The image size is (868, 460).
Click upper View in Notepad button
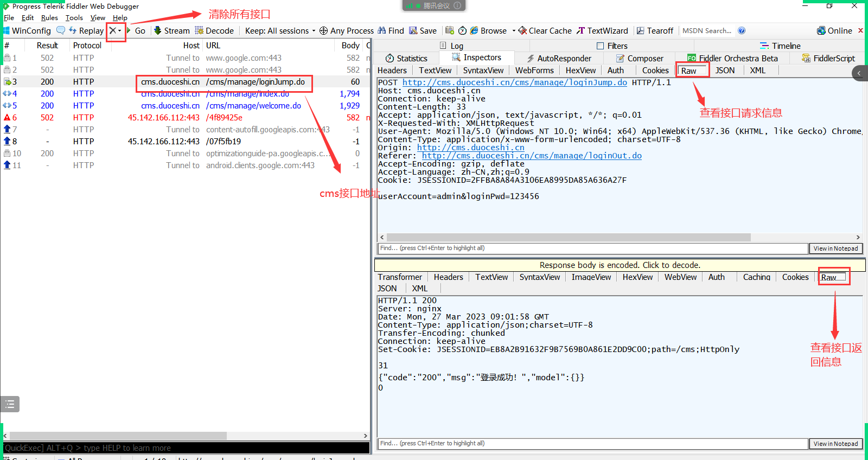pos(835,248)
